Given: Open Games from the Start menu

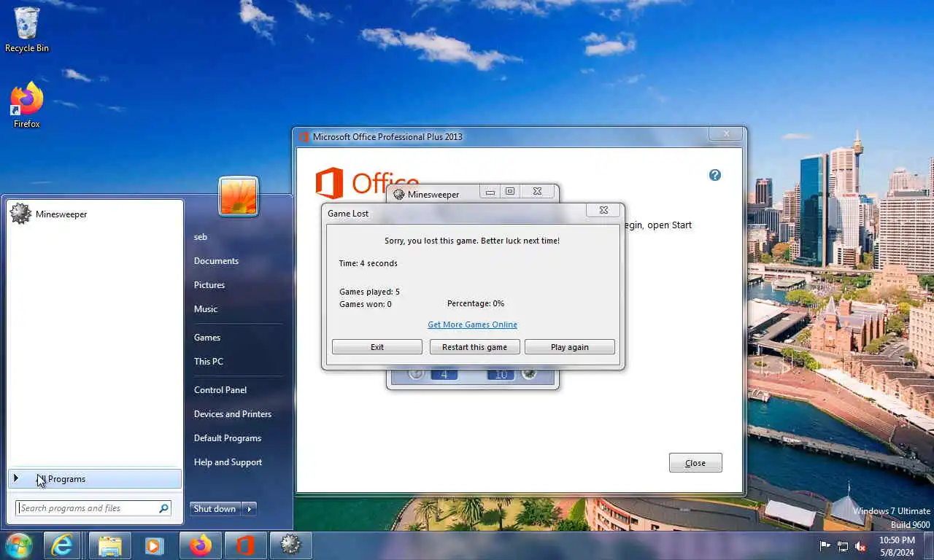Looking at the screenshot, I should 207,338.
